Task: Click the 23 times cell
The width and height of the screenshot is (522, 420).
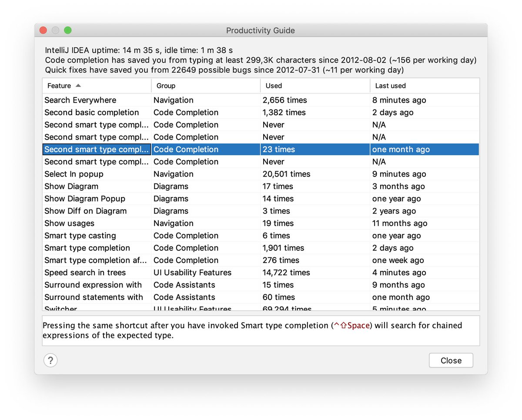Action: [315, 149]
